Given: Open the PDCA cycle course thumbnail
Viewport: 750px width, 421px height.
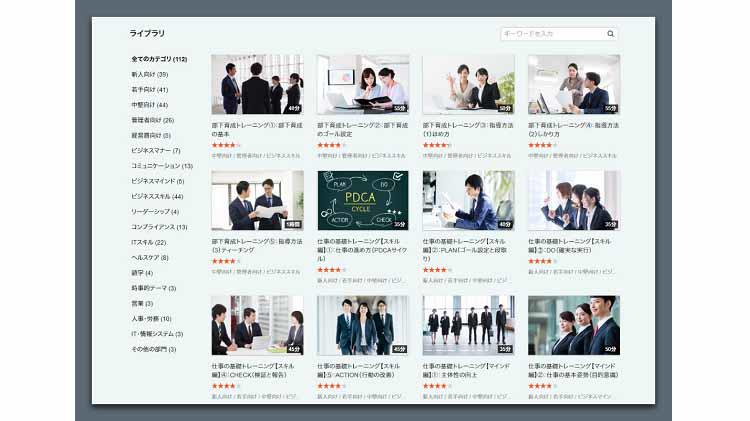Looking at the screenshot, I should [x=363, y=200].
